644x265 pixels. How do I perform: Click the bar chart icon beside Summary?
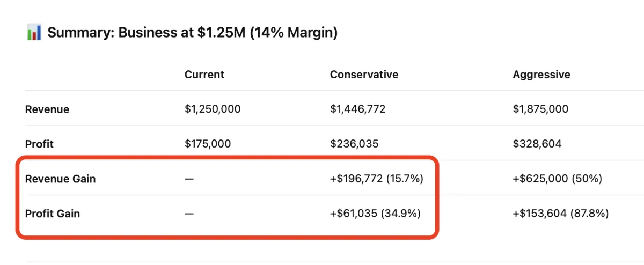(34, 33)
